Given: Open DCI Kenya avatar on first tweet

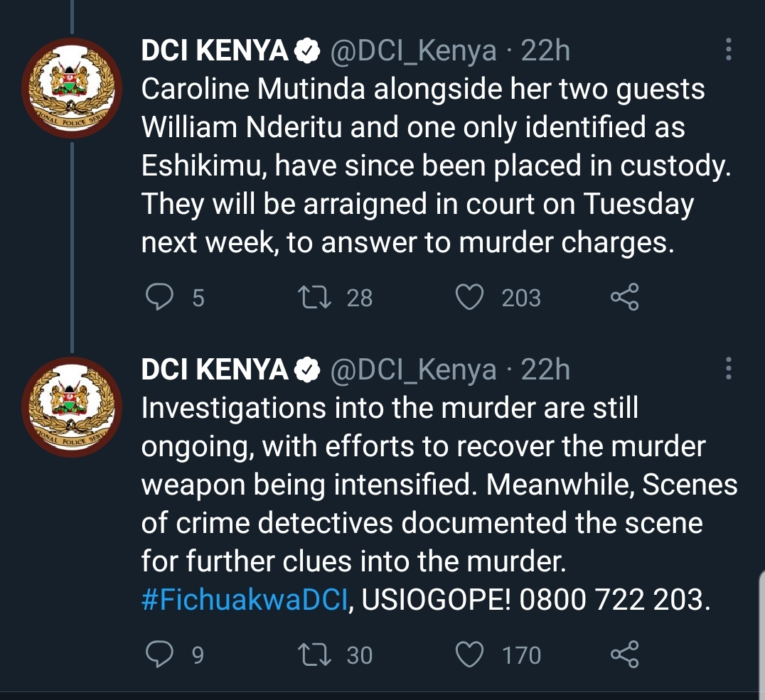Looking at the screenshot, I should [72, 88].
